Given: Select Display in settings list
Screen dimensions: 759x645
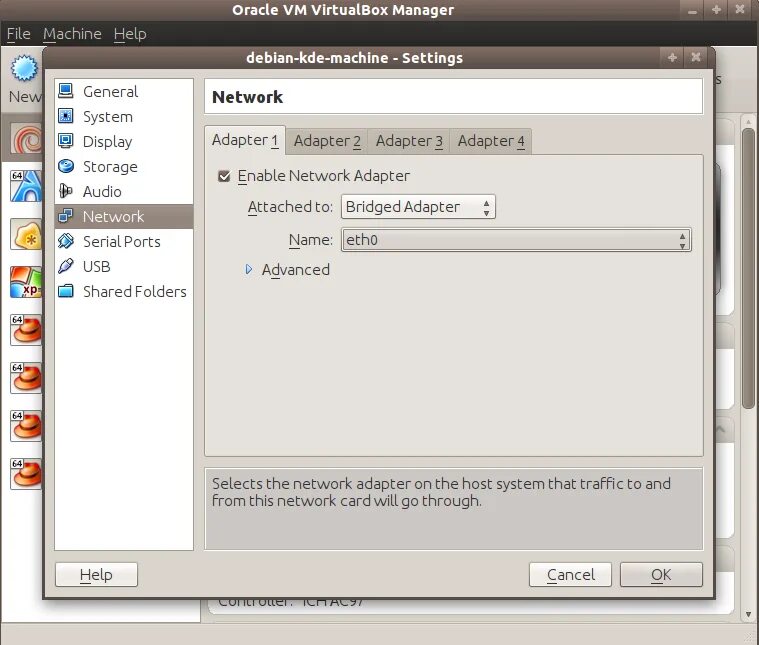Looking at the screenshot, I should click(x=124, y=141).
